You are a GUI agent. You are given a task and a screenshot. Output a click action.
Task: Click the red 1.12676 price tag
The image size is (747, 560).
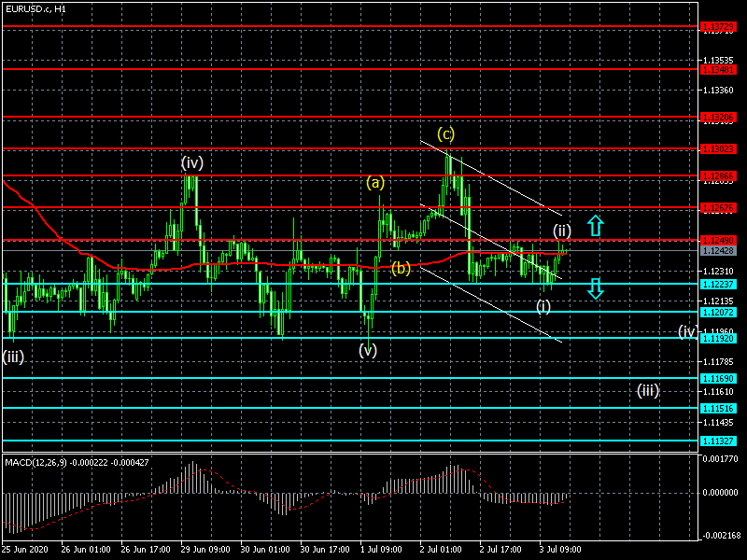[718, 207]
